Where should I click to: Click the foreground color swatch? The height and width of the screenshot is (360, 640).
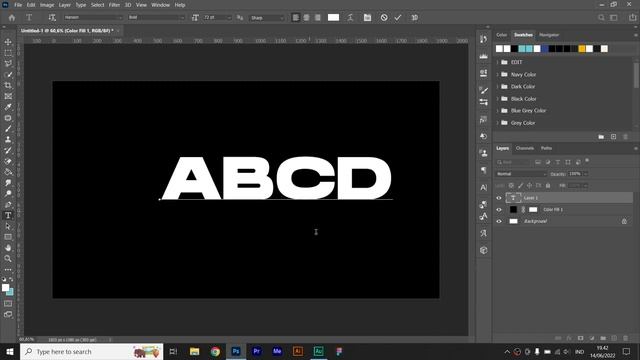click(x=5, y=288)
